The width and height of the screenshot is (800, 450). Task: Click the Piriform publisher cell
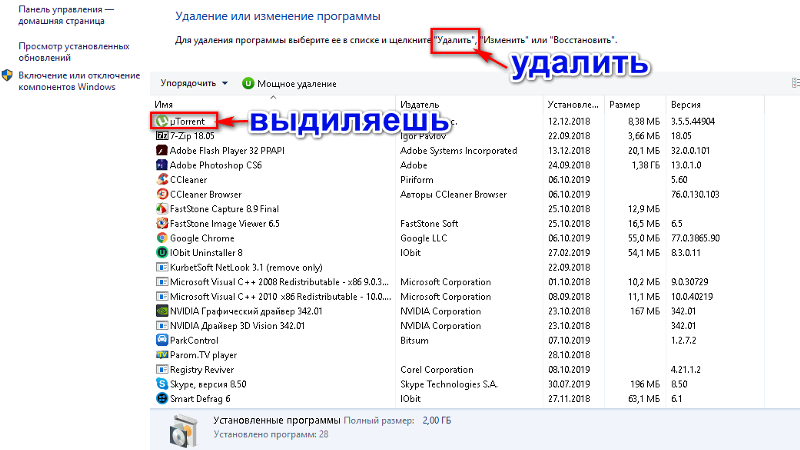click(416, 180)
